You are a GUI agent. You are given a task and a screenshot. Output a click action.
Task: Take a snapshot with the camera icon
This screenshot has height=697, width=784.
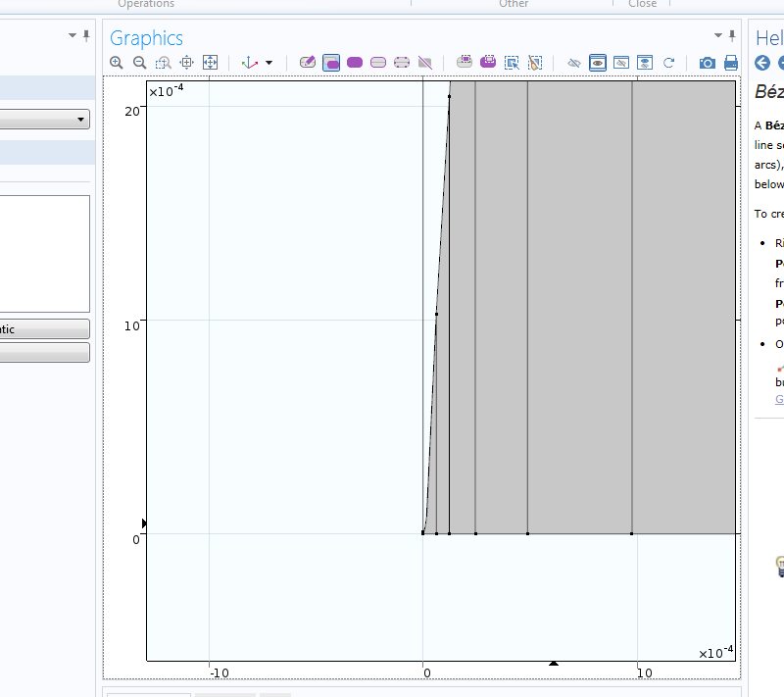pos(707,63)
